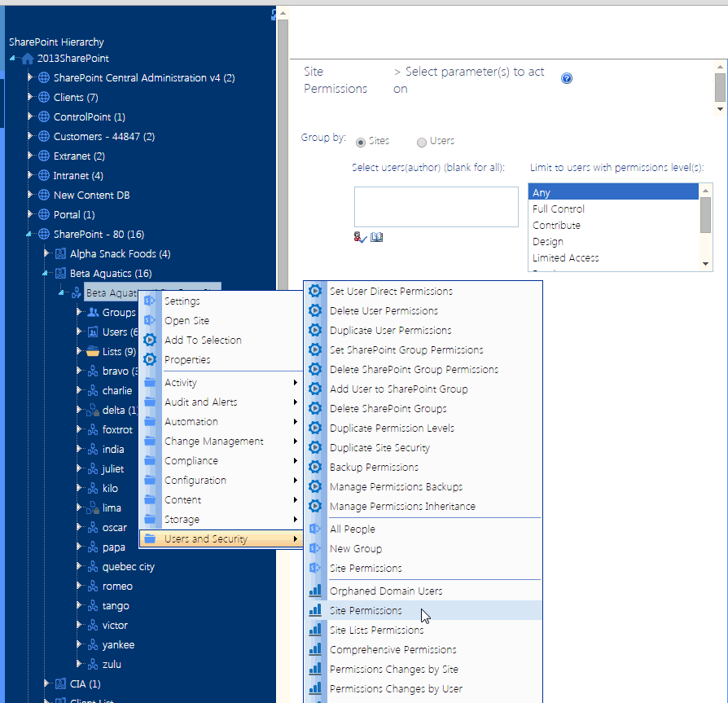Image resolution: width=728 pixels, height=703 pixels.
Task: Click the chart icon beside Orphaned Domain Users
Action: 315,591
